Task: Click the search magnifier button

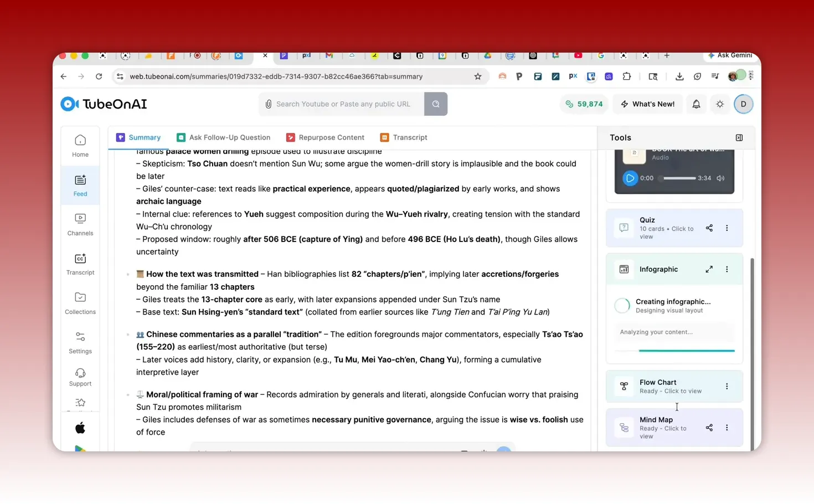Action: 436,104
